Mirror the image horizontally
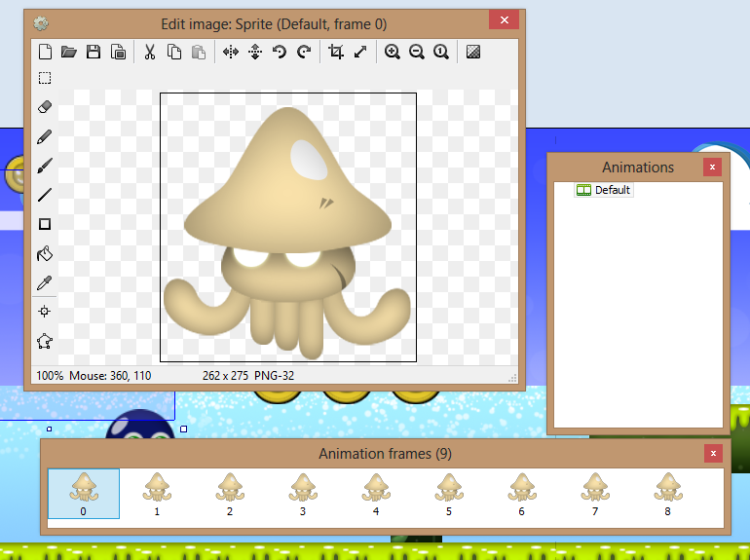This screenshot has width=750, height=560. pos(231,52)
